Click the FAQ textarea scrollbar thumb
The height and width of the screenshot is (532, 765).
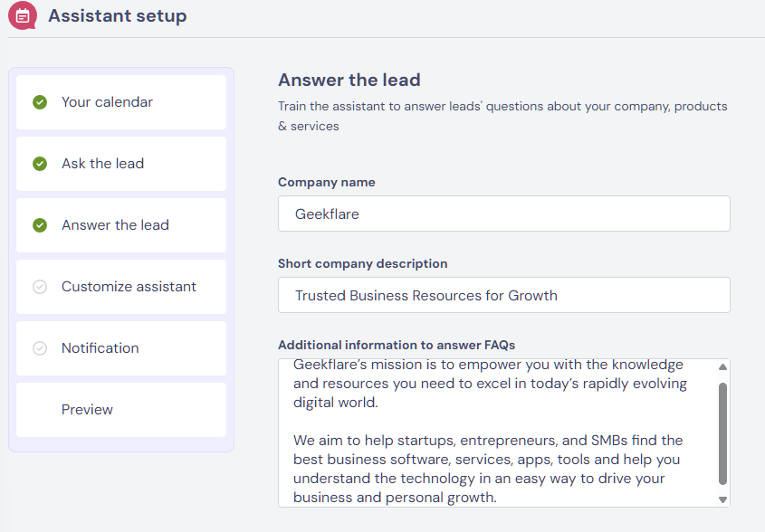click(x=723, y=433)
